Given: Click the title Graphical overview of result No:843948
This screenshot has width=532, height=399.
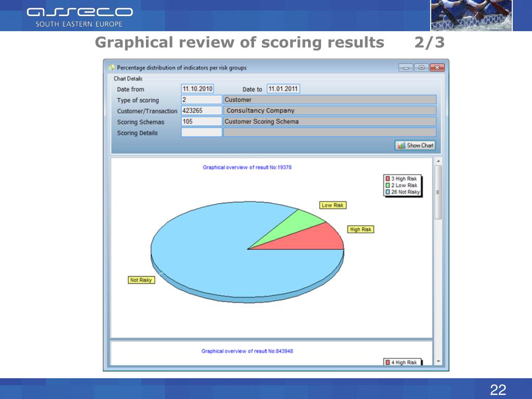Looking at the screenshot, I should [247, 351].
